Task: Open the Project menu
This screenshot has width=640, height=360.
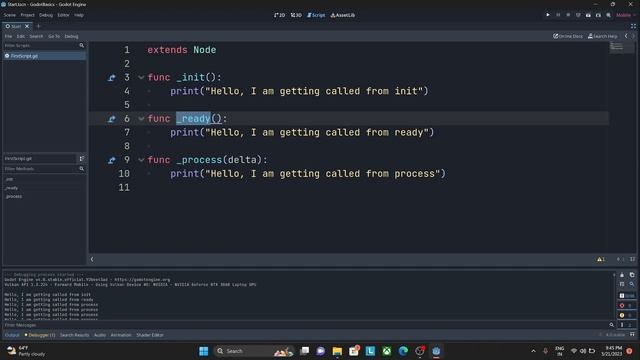Action: 27,15
